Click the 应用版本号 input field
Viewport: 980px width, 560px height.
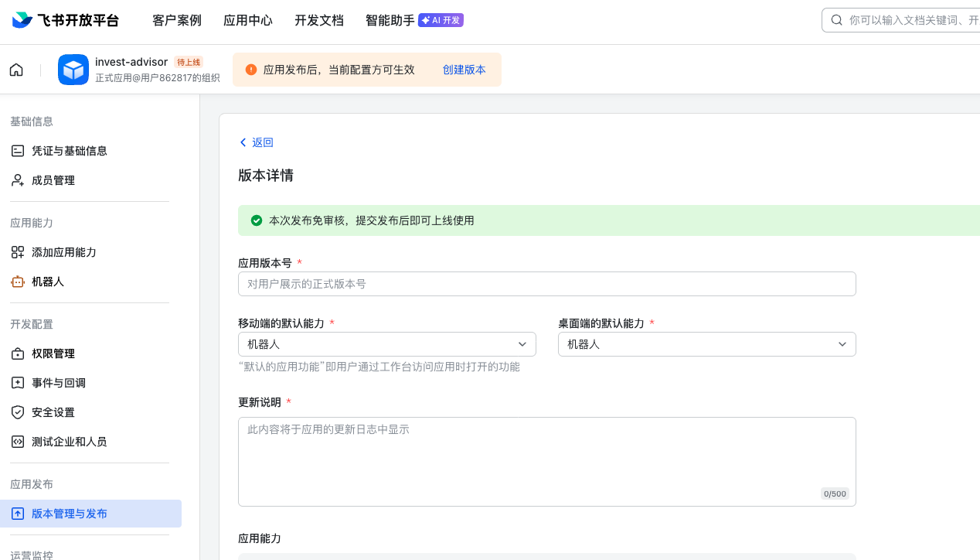547,284
